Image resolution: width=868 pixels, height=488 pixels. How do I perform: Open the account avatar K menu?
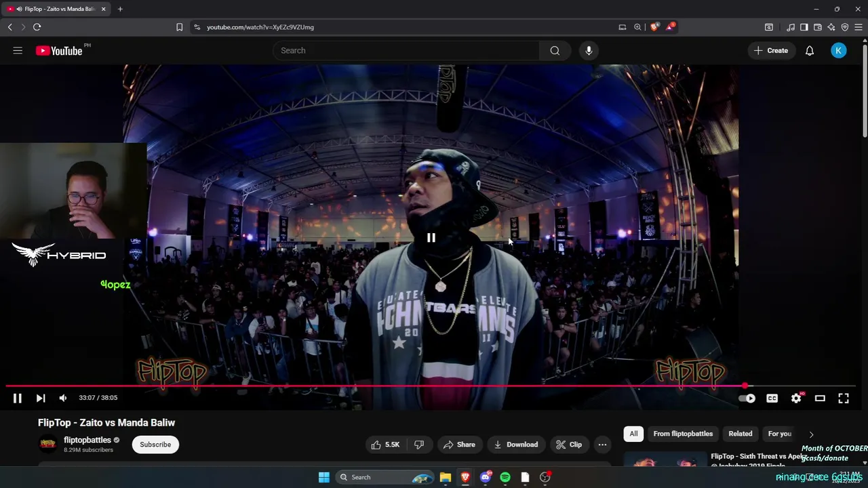point(839,50)
